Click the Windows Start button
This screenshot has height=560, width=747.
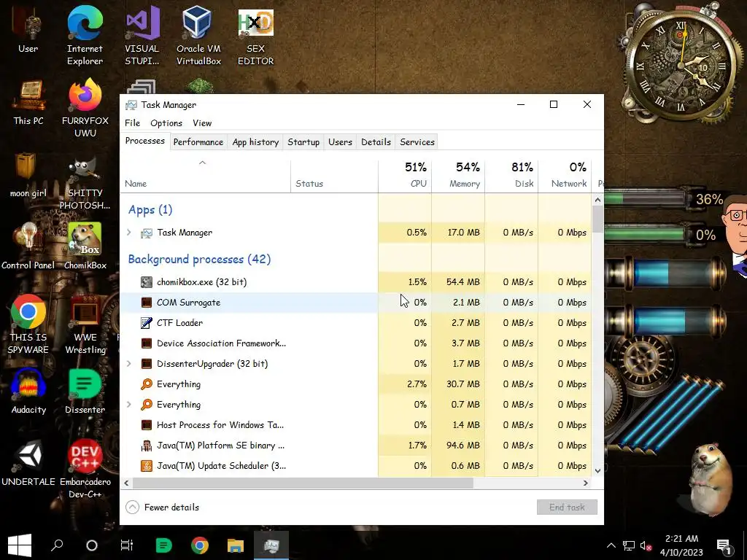[x=20, y=545]
